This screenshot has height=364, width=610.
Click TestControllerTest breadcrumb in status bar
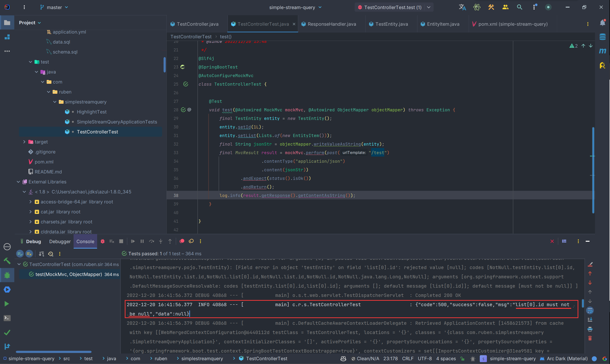point(266,359)
